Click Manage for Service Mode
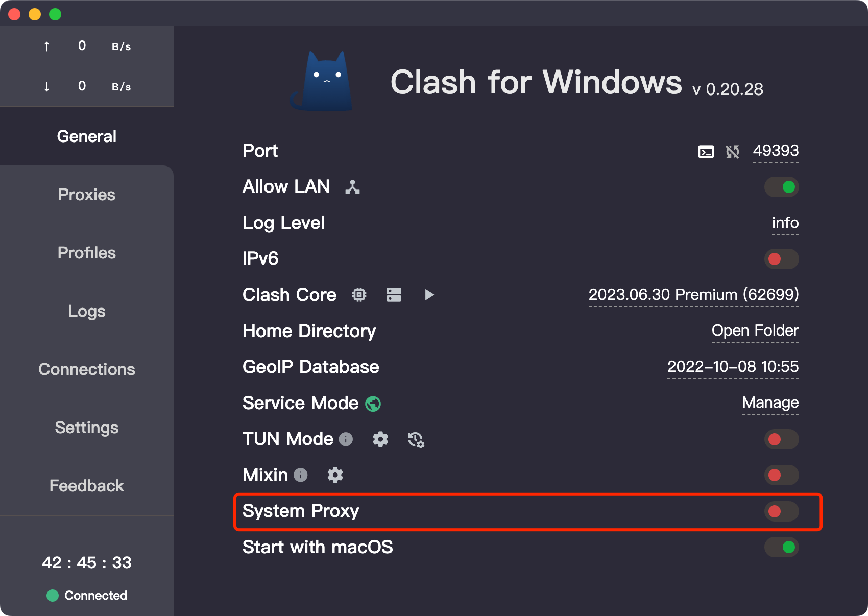This screenshot has width=868, height=616. click(770, 403)
